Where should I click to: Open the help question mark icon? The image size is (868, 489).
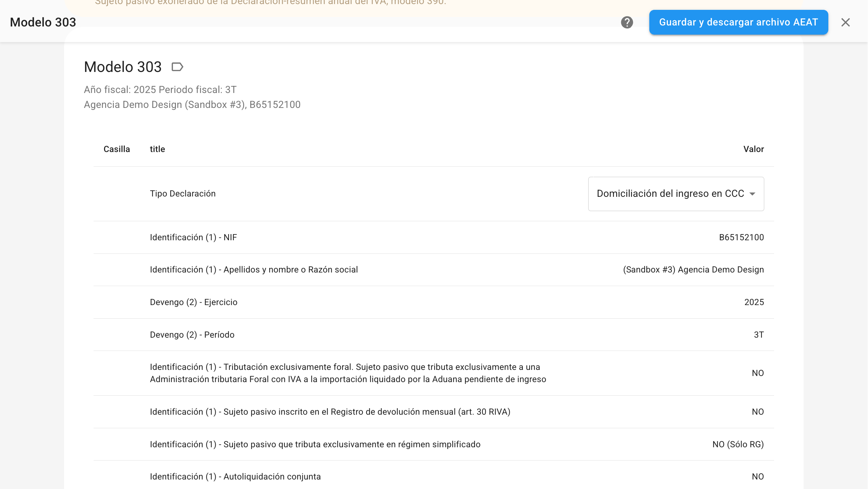[627, 22]
